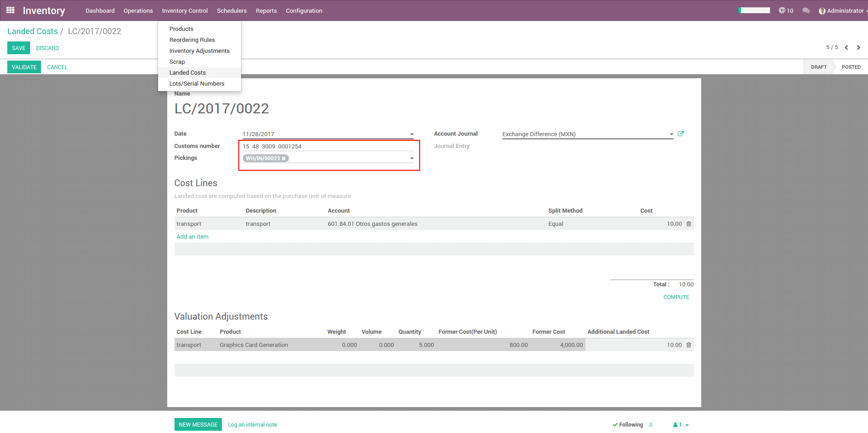Delete the transport cost line via trash icon
The height and width of the screenshot is (433, 868).
[x=688, y=224]
